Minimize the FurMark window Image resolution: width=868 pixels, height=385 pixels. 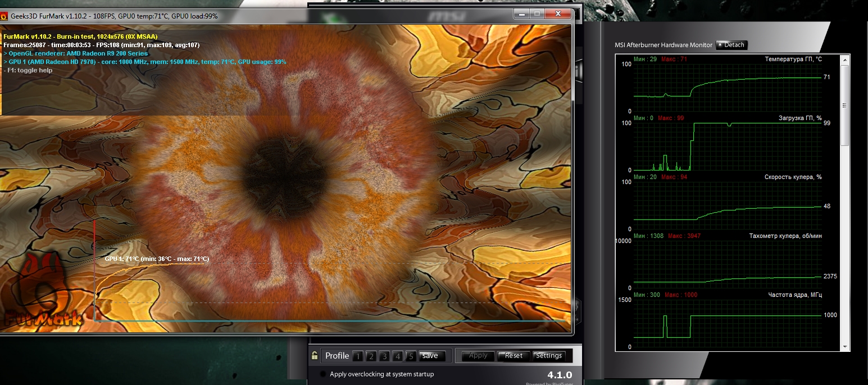tap(522, 13)
